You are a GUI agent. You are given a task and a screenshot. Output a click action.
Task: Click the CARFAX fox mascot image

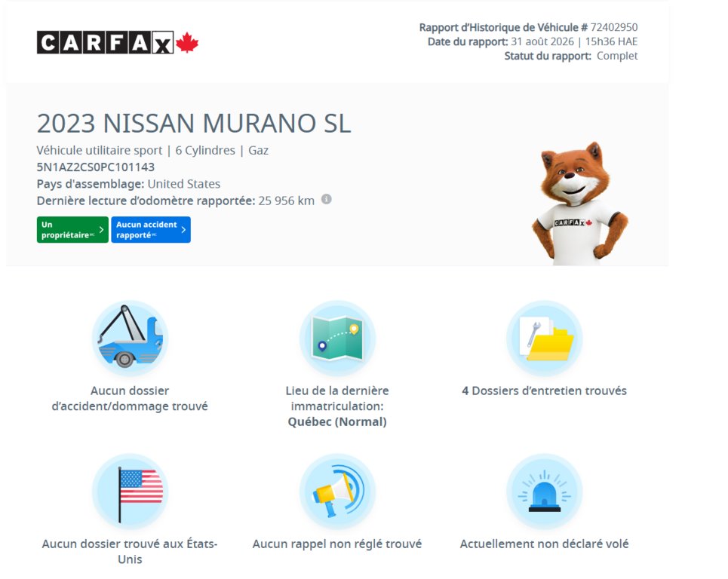click(579, 204)
